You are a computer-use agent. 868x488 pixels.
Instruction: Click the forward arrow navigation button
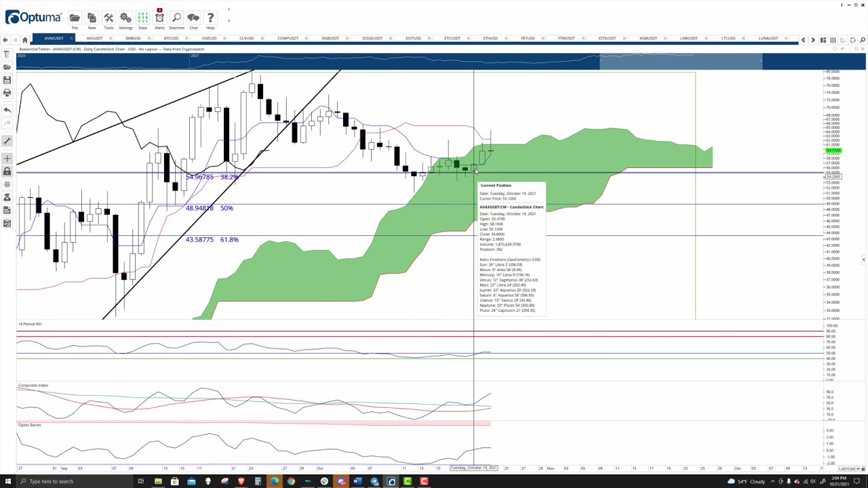(x=15, y=40)
